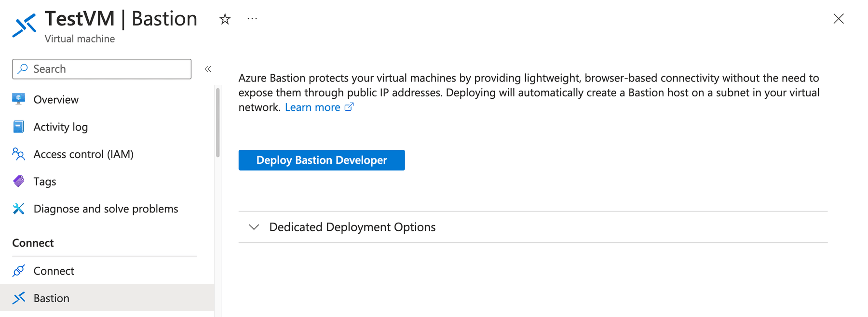The height and width of the screenshot is (317, 868).
Task: Close the Bastion blade
Action: (839, 19)
